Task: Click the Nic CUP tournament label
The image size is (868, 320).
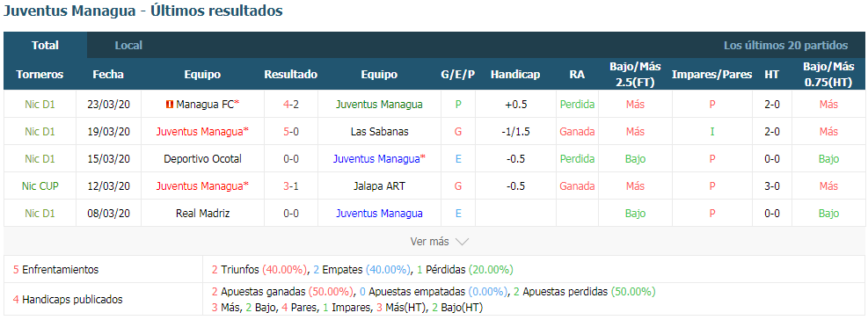Action: tap(40, 186)
